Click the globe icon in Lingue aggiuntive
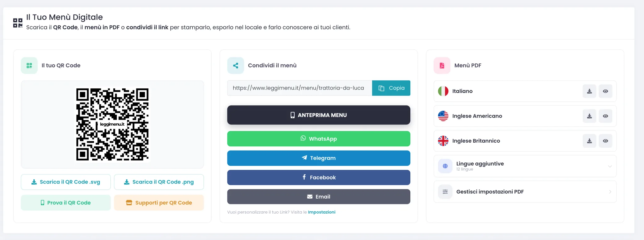Screen dimensions: 644x240 pos(445,166)
